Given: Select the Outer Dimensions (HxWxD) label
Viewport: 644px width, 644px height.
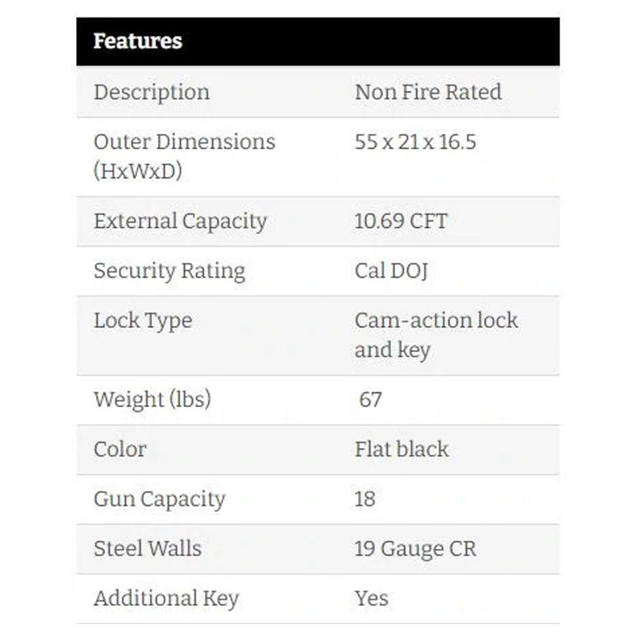Looking at the screenshot, I should 184,156.
